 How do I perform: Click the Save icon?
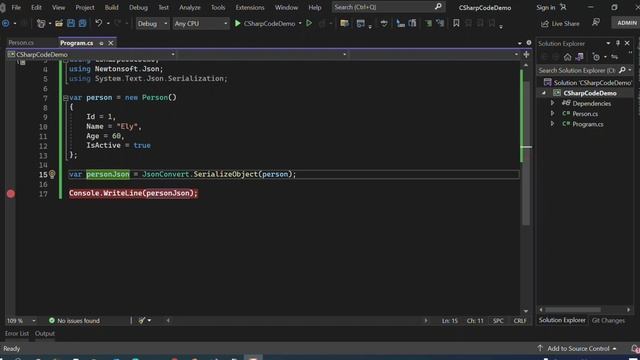coord(71,23)
